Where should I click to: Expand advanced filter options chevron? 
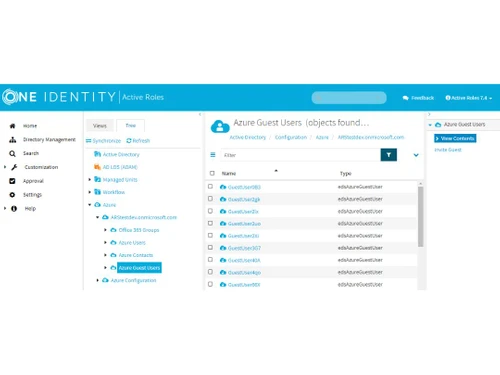416,155
